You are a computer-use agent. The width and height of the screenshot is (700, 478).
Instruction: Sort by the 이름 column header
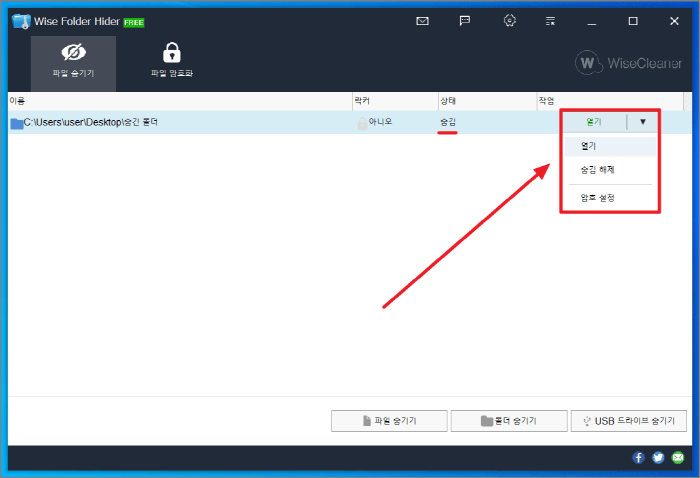pos(180,101)
